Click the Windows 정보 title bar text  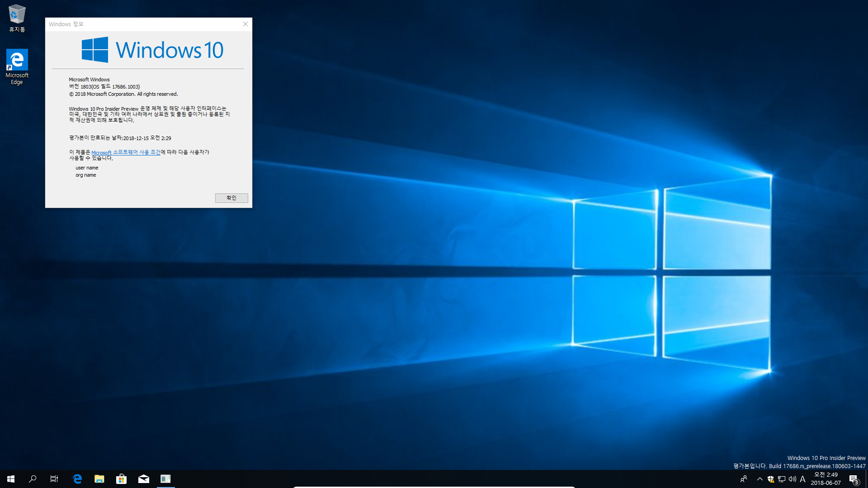point(66,24)
